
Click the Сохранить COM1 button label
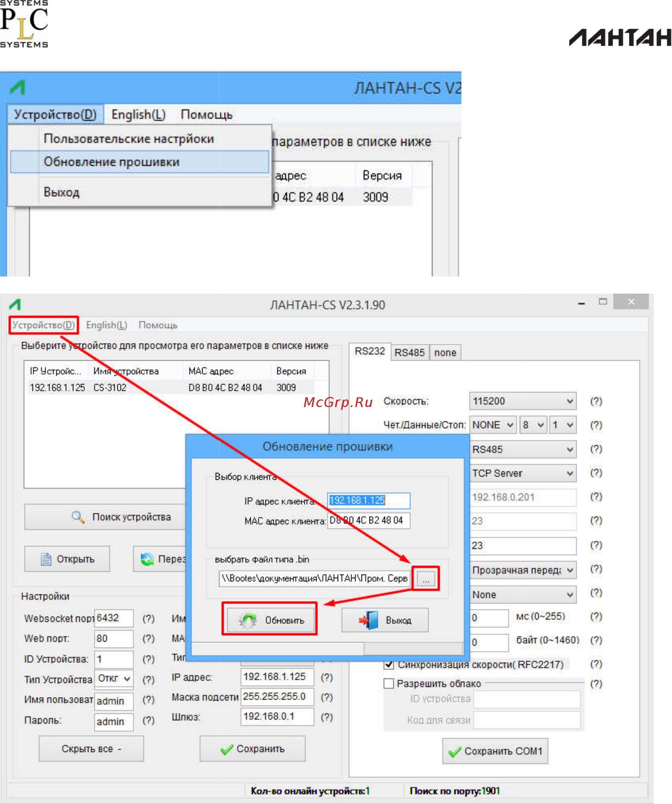503,752
